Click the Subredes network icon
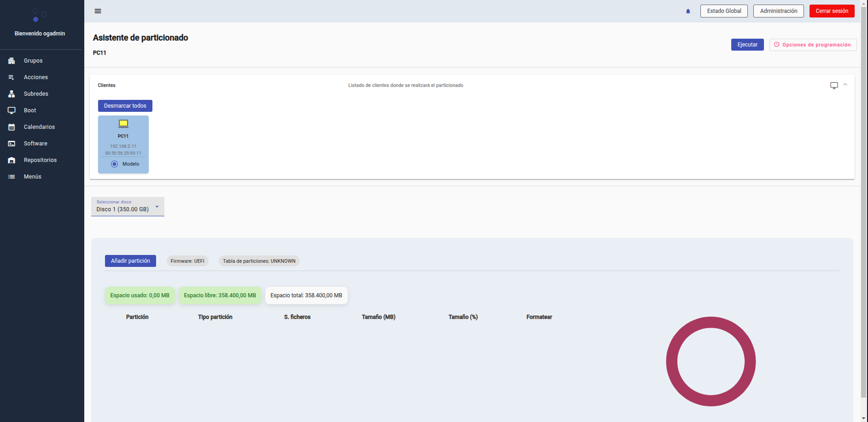Image resolution: width=868 pixels, height=422 pixels. (12, 94)
